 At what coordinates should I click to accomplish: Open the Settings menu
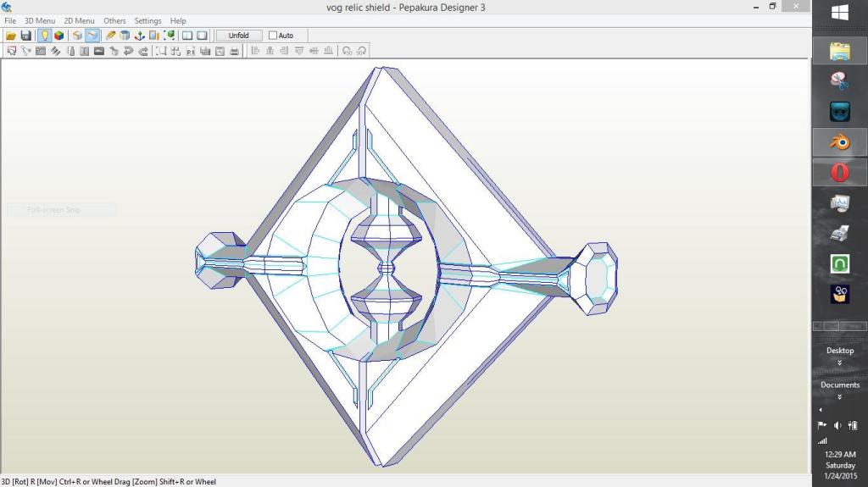click(147, 20)
